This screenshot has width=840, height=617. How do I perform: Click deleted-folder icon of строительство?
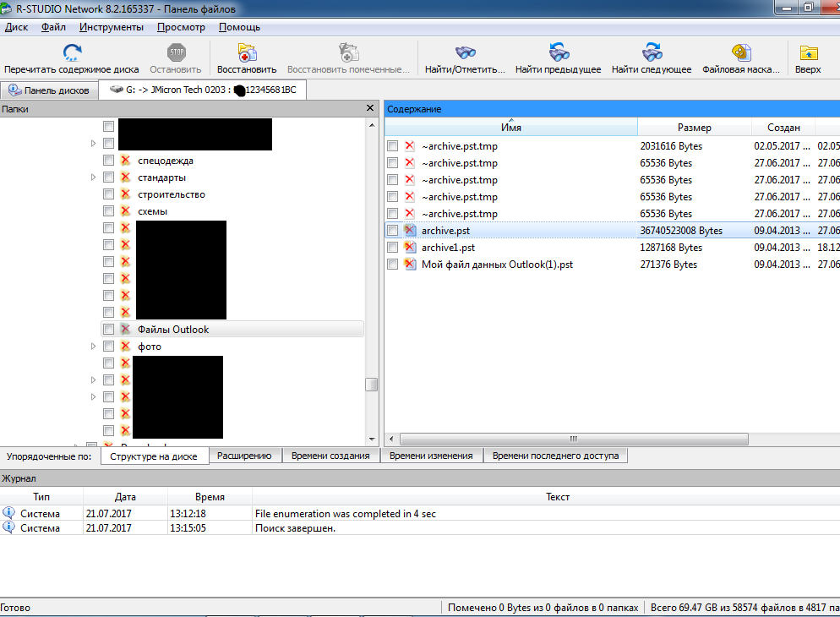125,194
